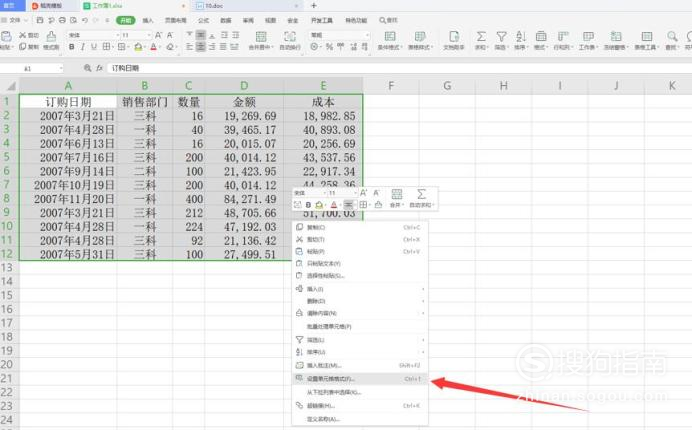
Task: Click the 订购日期 header cell
Action: click(x=68, y=102)
